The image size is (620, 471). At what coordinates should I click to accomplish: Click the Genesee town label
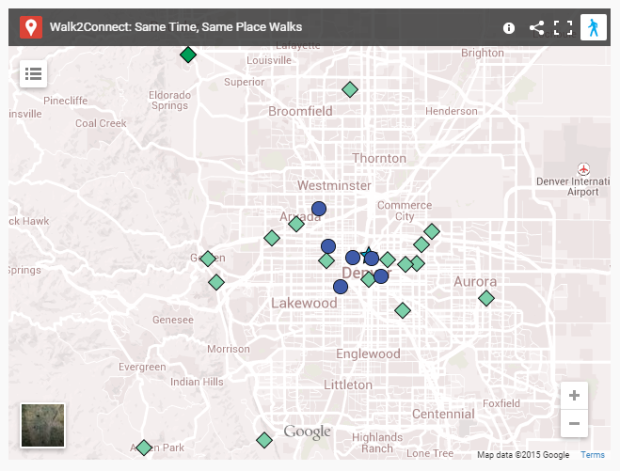coord(173,320)
